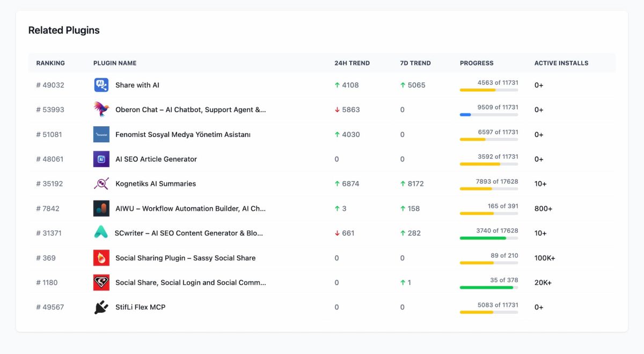Open the AI SEO Article Generator link
The width and height of the screenshot is (644, 354).
click(x=156, y=159)
